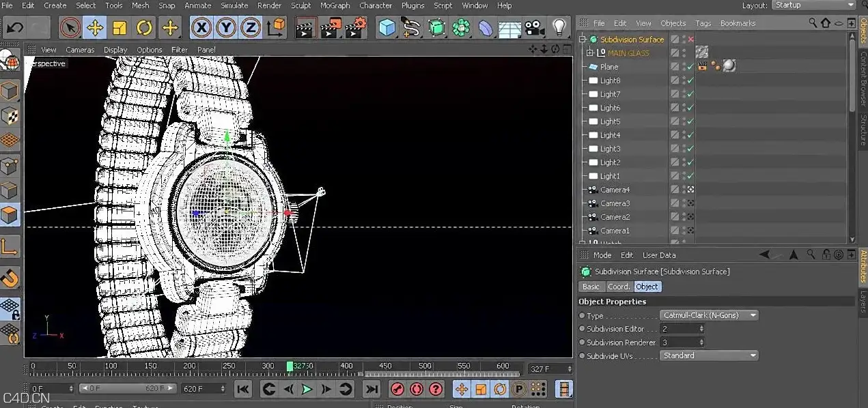The image size is (868, 408).
Task: Click the 327 F current frame stepper
Action: (x=570, y=369)
